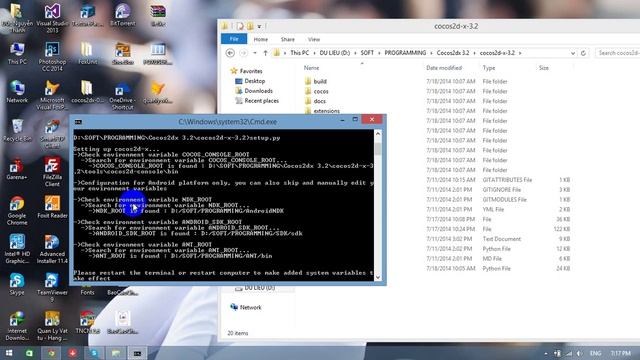Refresh the Explorer folder view
This screenshot has height=360, width=640.
point(583,53)
